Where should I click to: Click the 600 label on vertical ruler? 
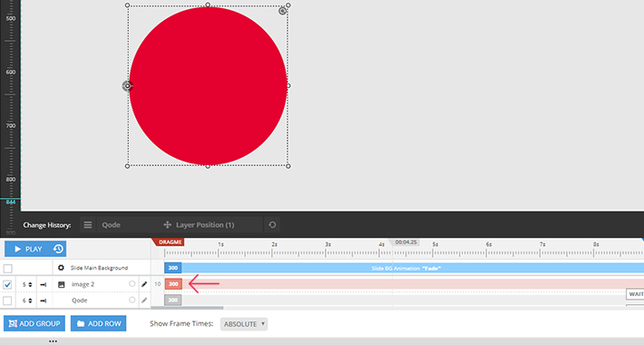coord(11,72)
